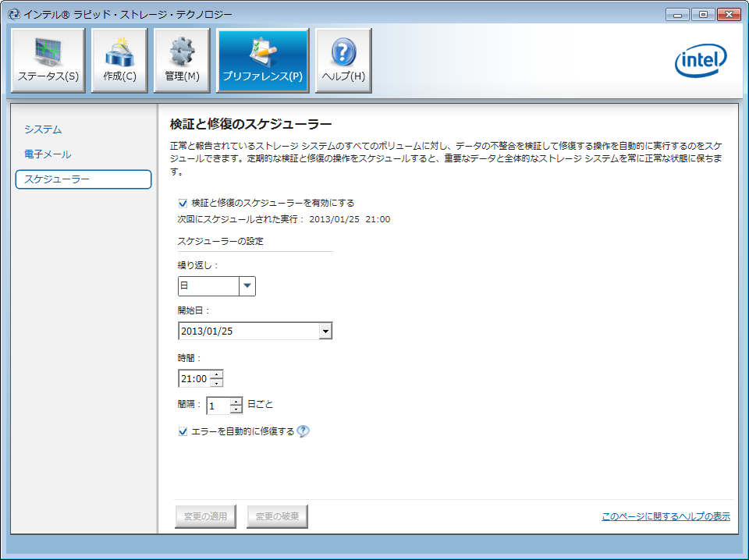Screen dimensions: 749x560
Task: Click the 変更の適用 button
Action: 205,516
